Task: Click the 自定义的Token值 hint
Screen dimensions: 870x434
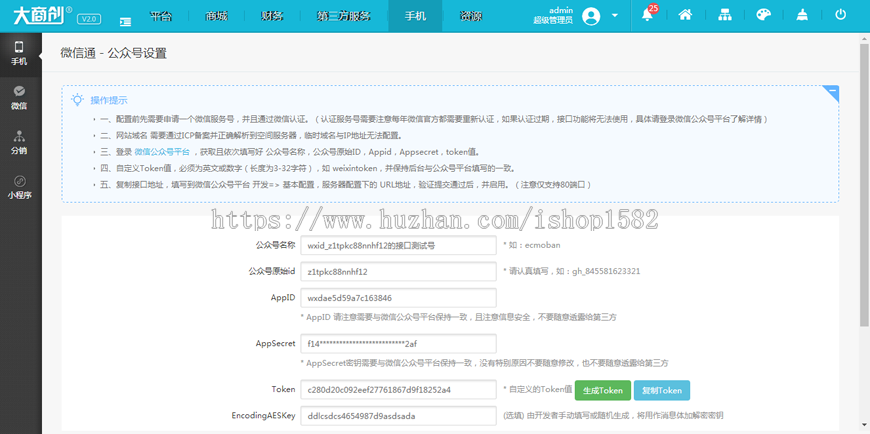Action: click(x=537, y=390)
